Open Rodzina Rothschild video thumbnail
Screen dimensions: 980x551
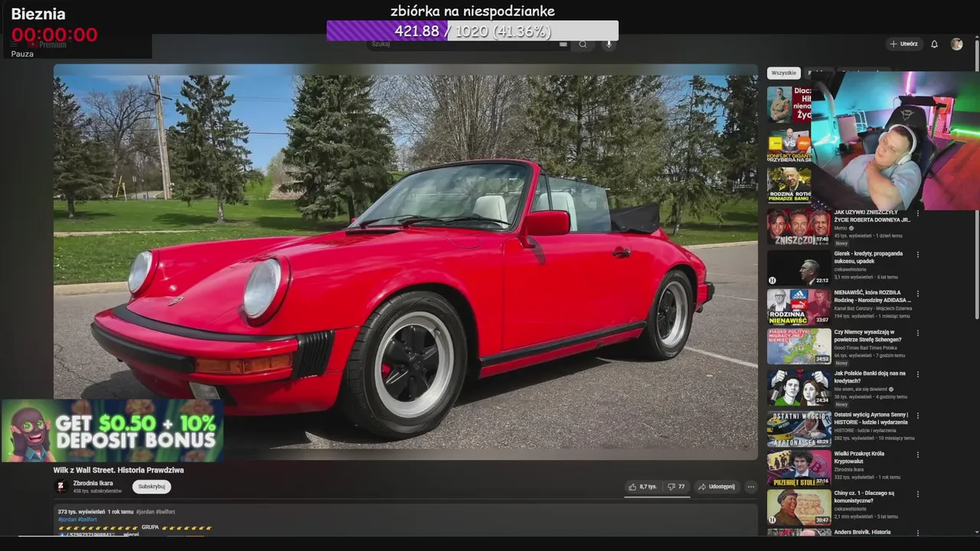point(789,186)
